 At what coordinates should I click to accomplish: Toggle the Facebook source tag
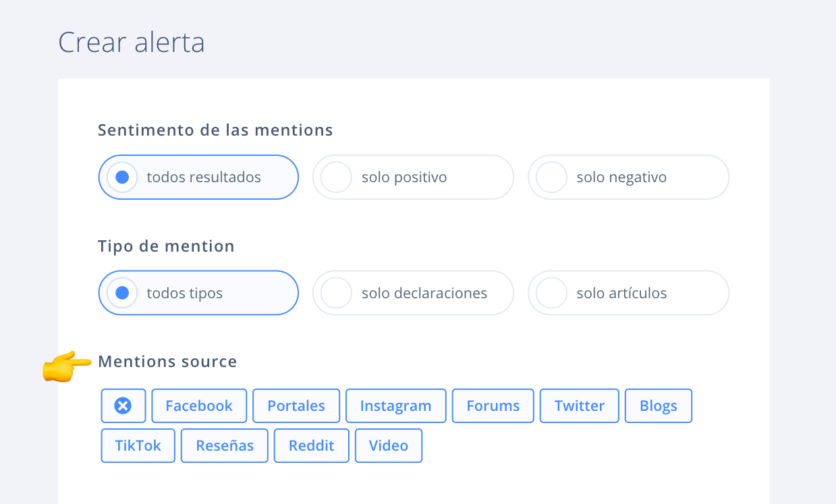199,405
